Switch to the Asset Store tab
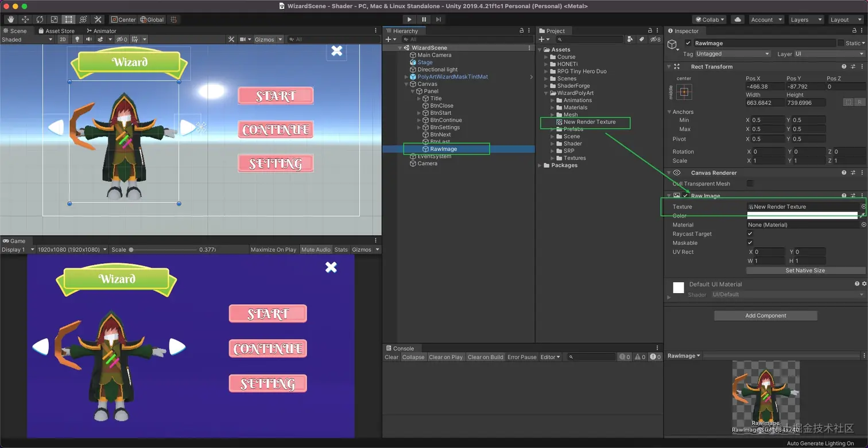Image resolution: width=868 pixels, height=448 pixels. click(56, 31)
